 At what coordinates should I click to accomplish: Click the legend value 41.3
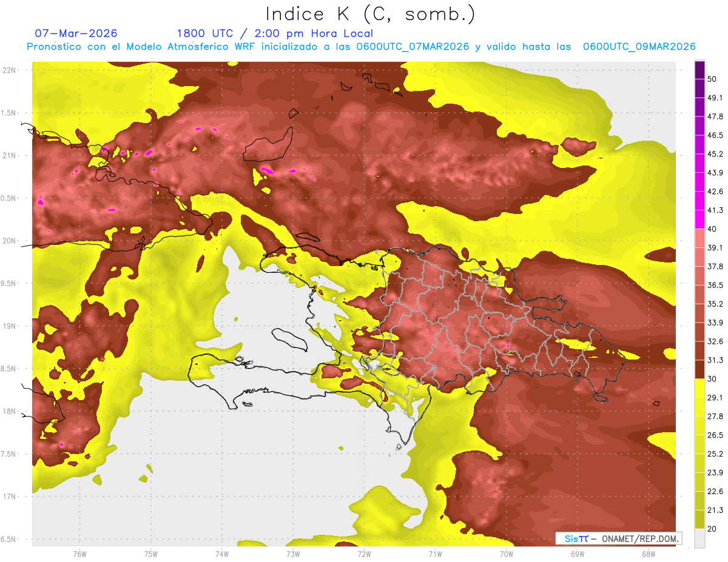715,210
